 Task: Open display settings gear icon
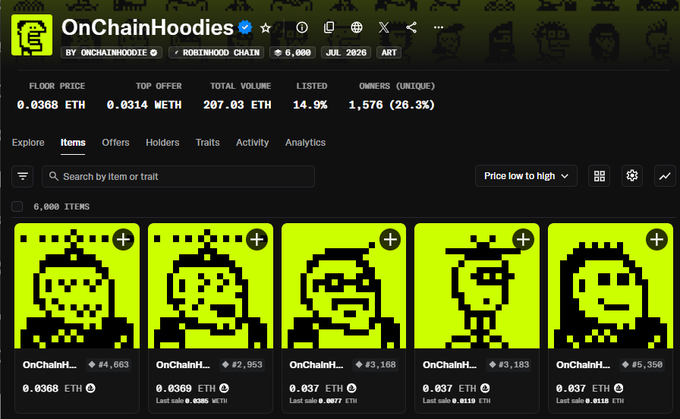[632, 176]
